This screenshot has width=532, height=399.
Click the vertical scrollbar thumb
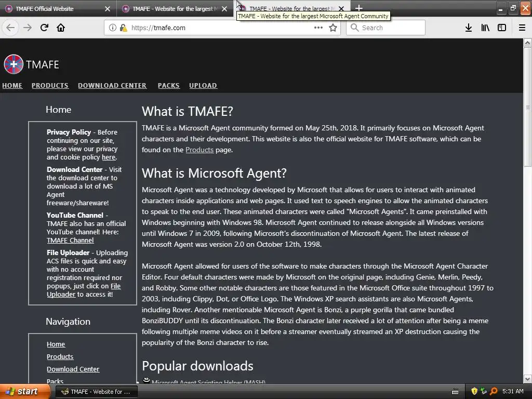coord(528,107)
